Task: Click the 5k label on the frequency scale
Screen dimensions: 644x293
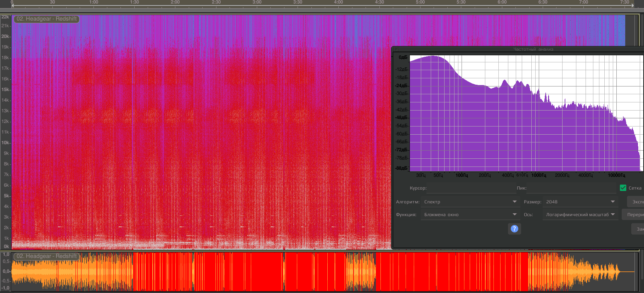Action: (6, 196)
